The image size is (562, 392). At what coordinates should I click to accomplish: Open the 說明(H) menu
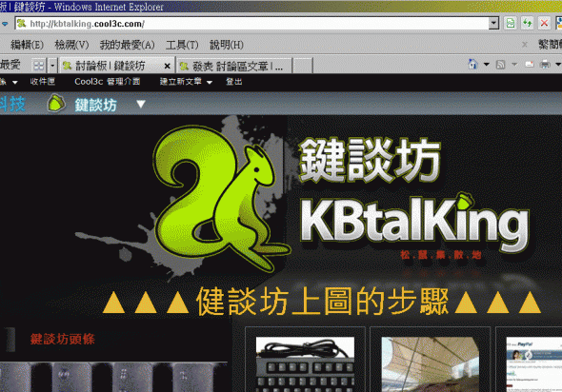(x=227, y=45)
